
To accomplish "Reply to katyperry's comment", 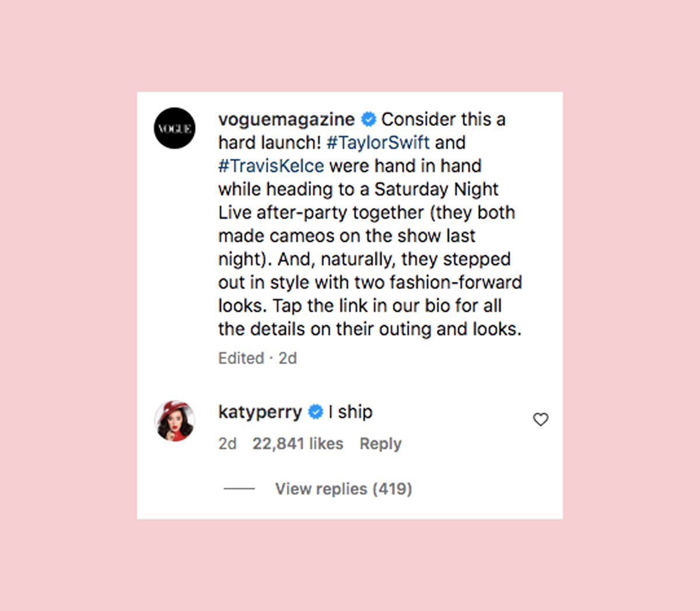I will pos(380,444).
